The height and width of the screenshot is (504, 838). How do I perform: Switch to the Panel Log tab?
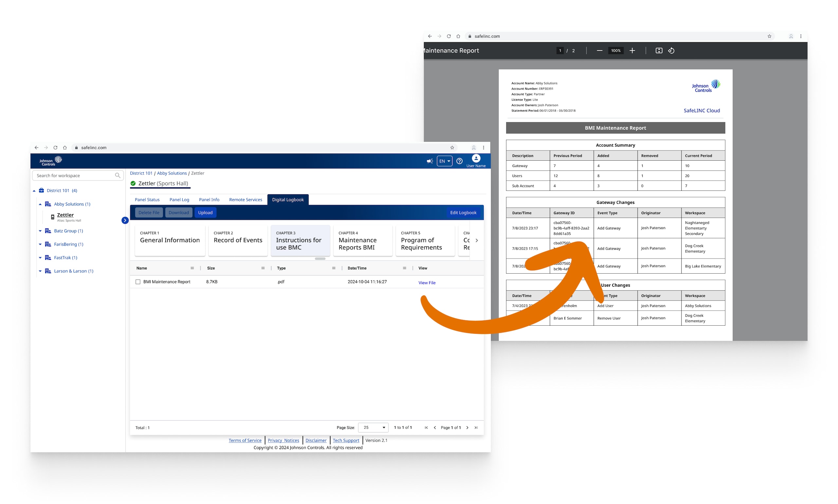[179, 200]
